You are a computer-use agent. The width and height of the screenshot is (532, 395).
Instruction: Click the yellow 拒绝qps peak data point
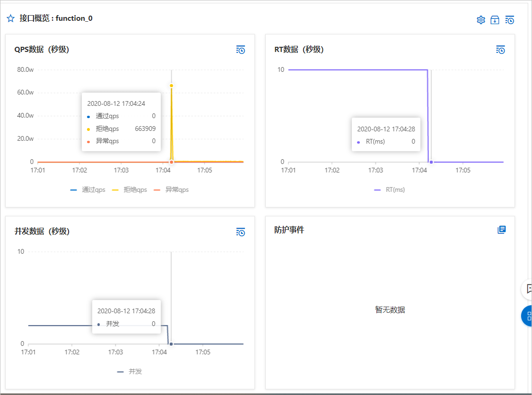[171, 86]
